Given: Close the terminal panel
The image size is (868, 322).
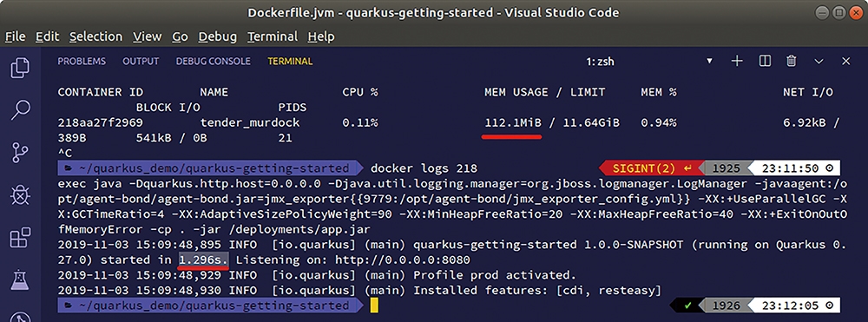Looking at the screenshot, I should coord(845,62).
